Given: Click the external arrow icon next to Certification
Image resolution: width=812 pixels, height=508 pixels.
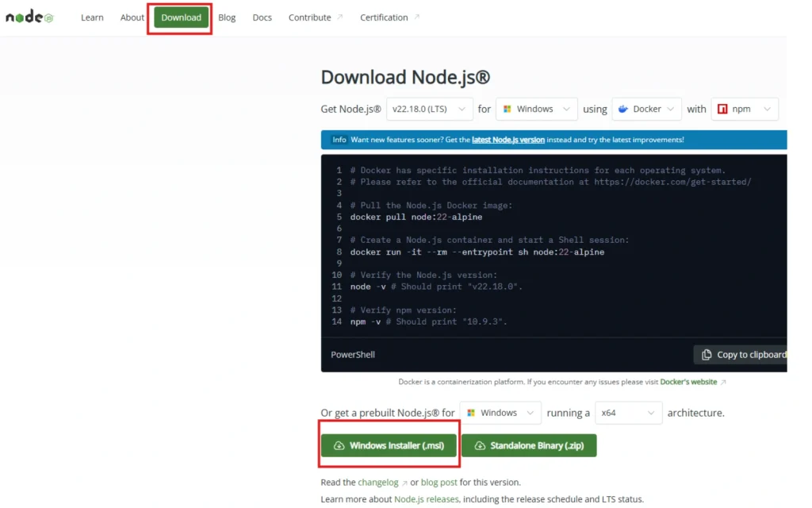Looking at the screenshot, I should [417, 17].
